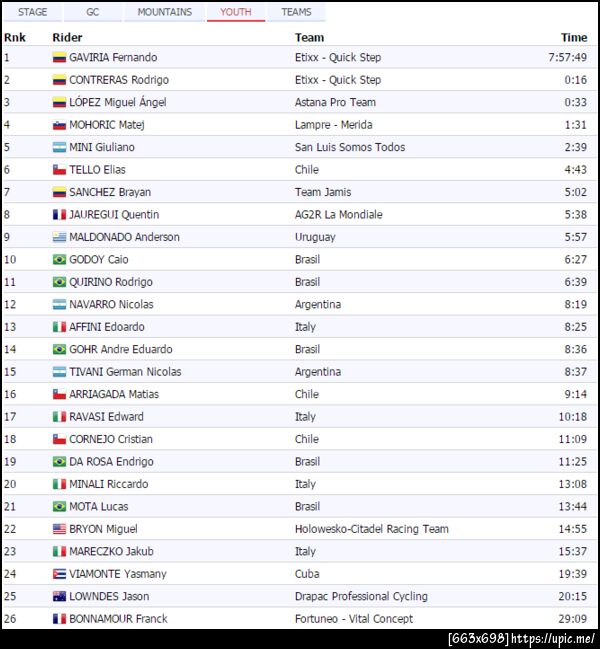Click the Time column header
This screenshot has width=600, height=649.
(x=574, y=37)
